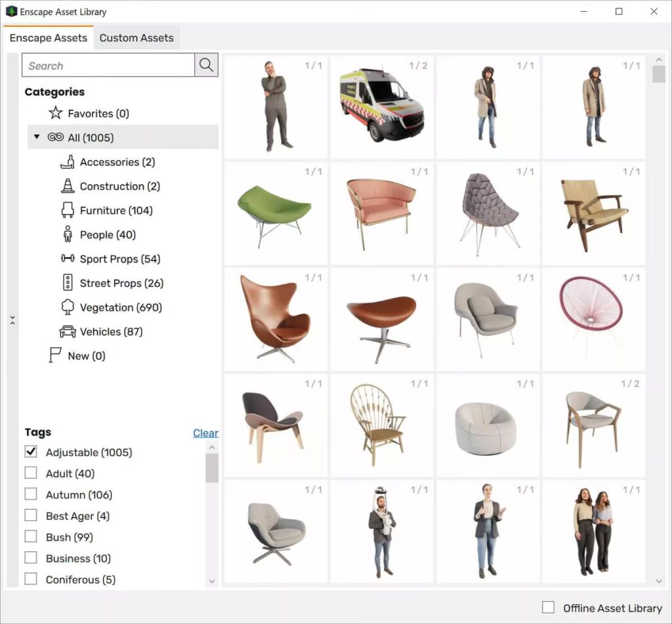Choose the Sport Props dumbbell icon
The image size is (672, 624).
pyautogui.click(x=68, y=259)
